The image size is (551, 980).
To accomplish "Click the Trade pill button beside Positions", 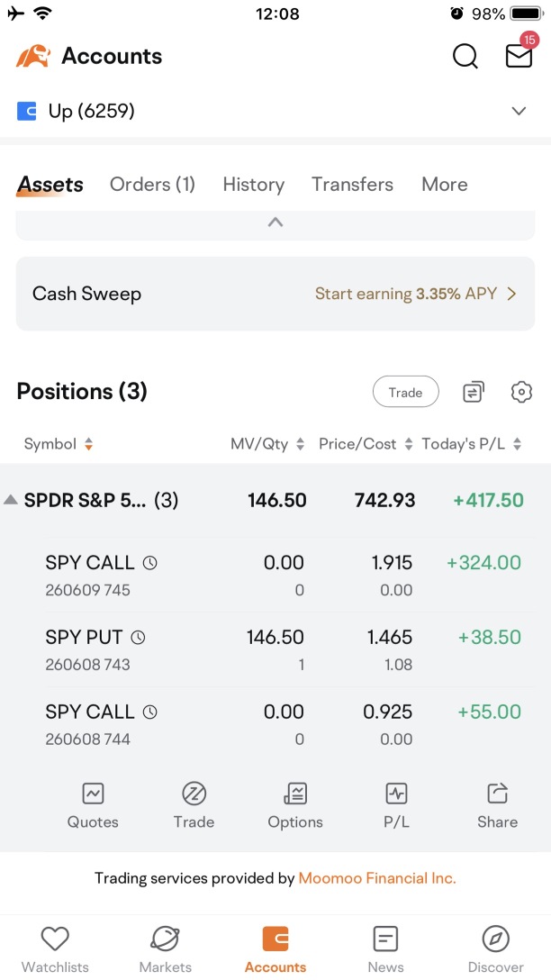I will [x=405, y=392].
